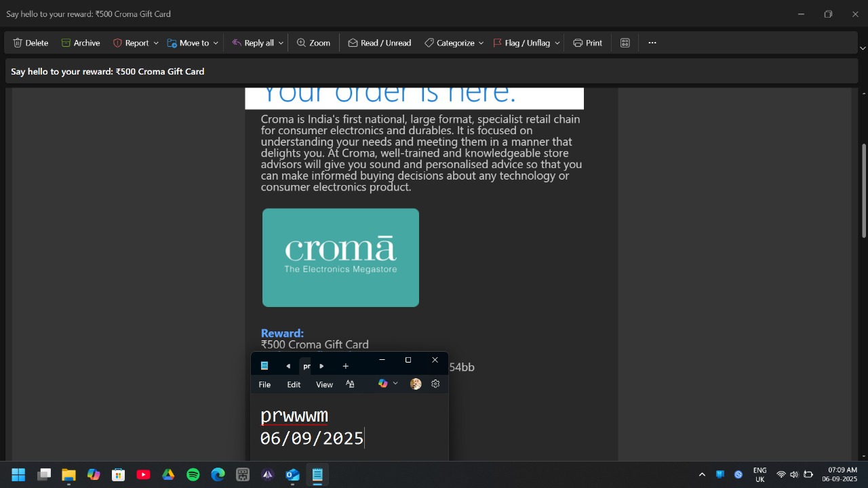Expand the Copilot dropdown in Notepad
868x488 pixels.
(x=395, y=384)
